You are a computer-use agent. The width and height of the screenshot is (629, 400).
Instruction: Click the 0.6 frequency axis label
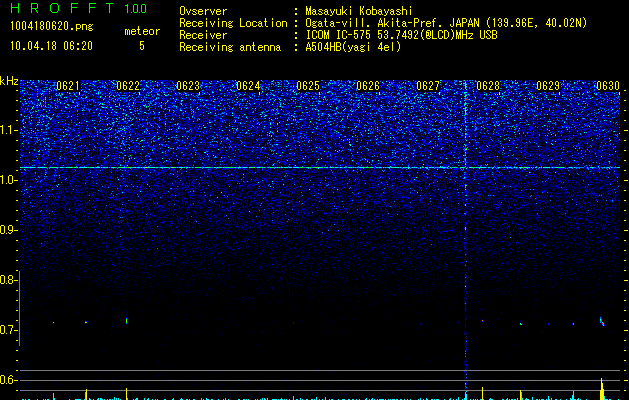7,380
